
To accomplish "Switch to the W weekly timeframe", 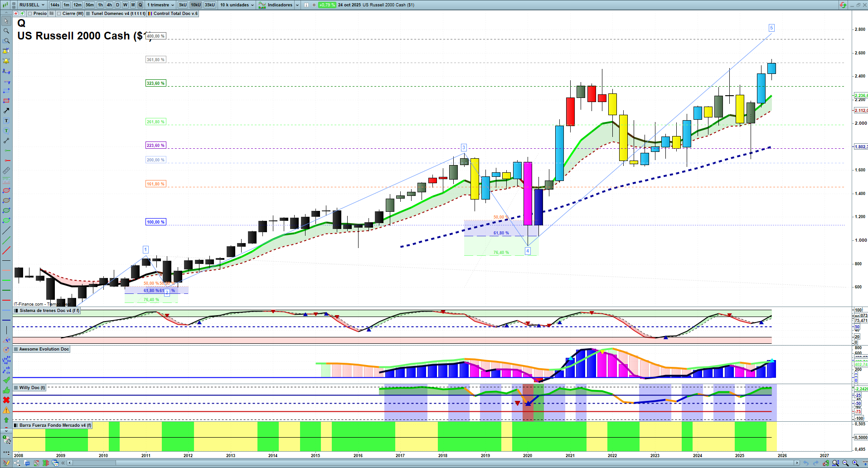I will 125,5.
